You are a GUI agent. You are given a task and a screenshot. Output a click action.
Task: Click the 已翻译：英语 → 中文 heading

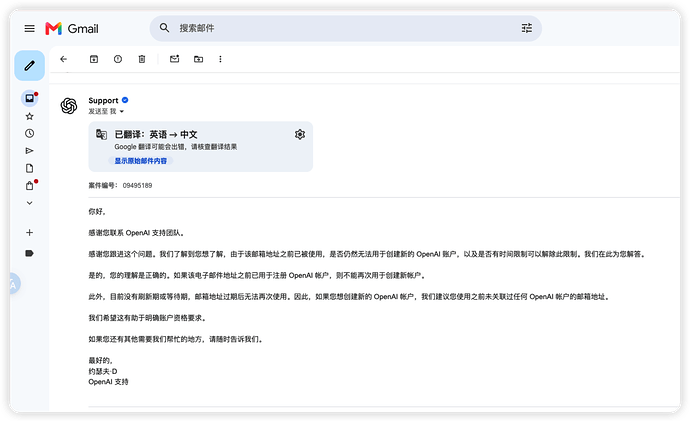click(x=156, y=134)
